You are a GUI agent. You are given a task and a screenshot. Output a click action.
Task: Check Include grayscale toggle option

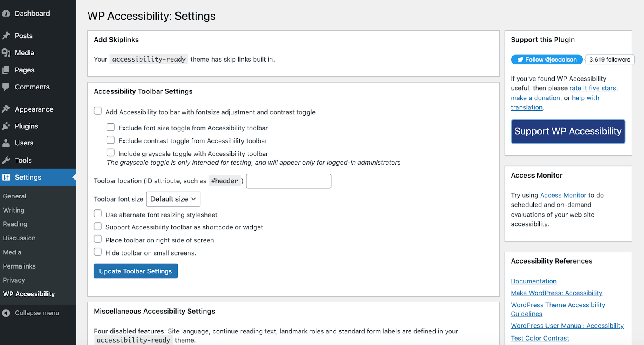(x=111, y=153)
